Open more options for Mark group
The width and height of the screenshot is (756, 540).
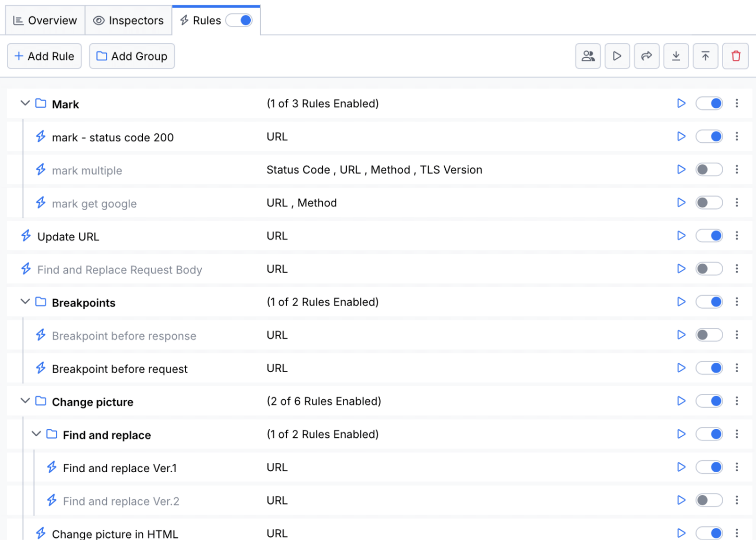(x=737, y=103)
